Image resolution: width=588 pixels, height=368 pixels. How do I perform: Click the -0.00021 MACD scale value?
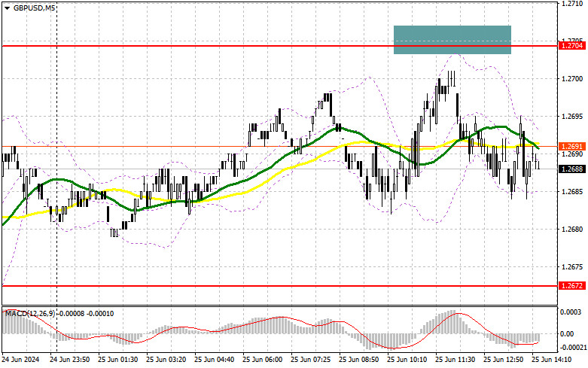click(572, 348)
